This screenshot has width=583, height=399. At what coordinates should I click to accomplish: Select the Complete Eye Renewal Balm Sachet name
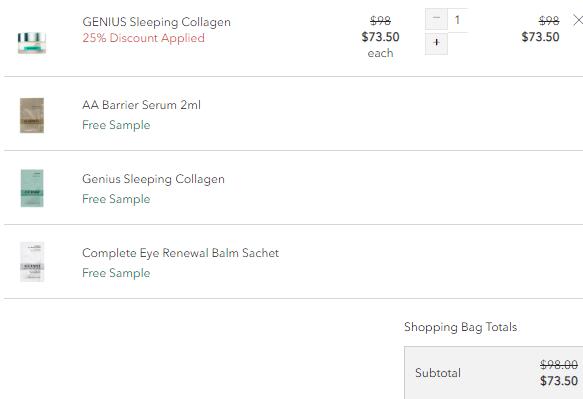(181, 253)
